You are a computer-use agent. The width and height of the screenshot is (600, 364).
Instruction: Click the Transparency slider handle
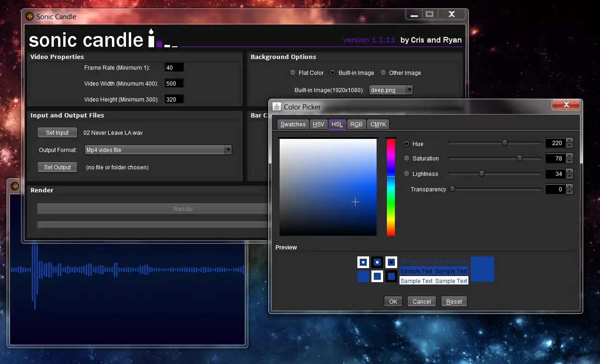452,189
